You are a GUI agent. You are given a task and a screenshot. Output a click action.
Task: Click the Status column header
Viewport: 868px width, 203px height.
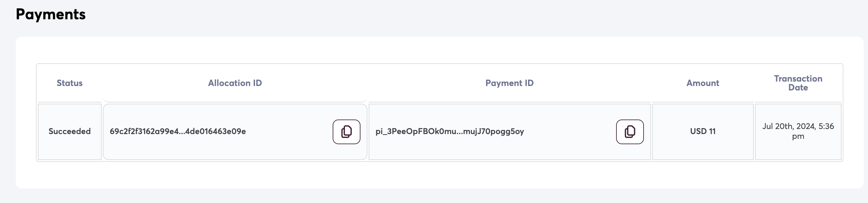point(69,83)
